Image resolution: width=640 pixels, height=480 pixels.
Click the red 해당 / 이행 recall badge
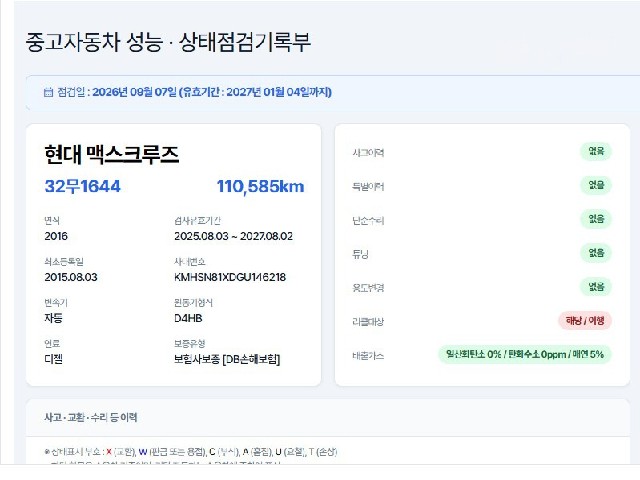pos(585,321)
